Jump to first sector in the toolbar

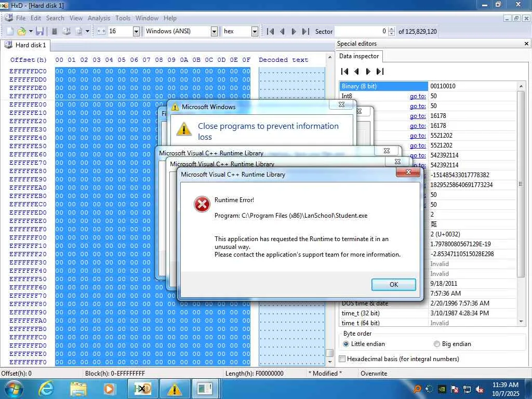tap(270, 32)
